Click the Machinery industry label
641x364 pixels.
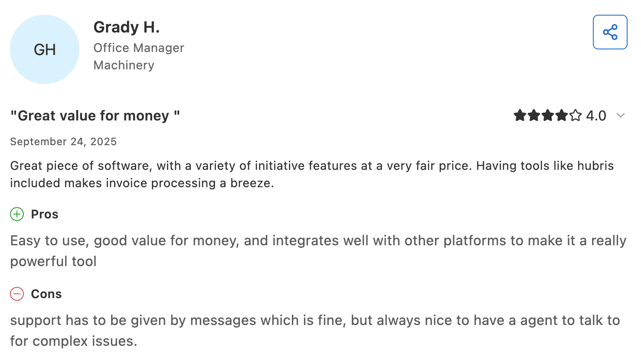124,65
